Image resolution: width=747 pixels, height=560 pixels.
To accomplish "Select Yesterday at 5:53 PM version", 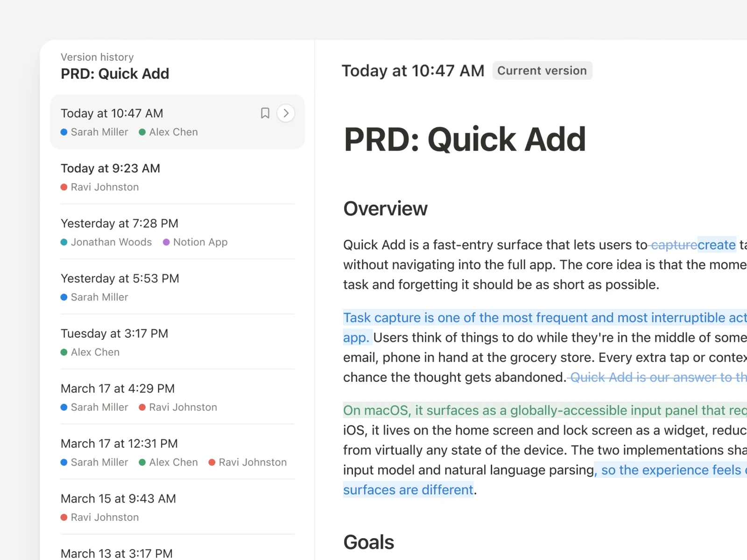I will pos(177,287).
